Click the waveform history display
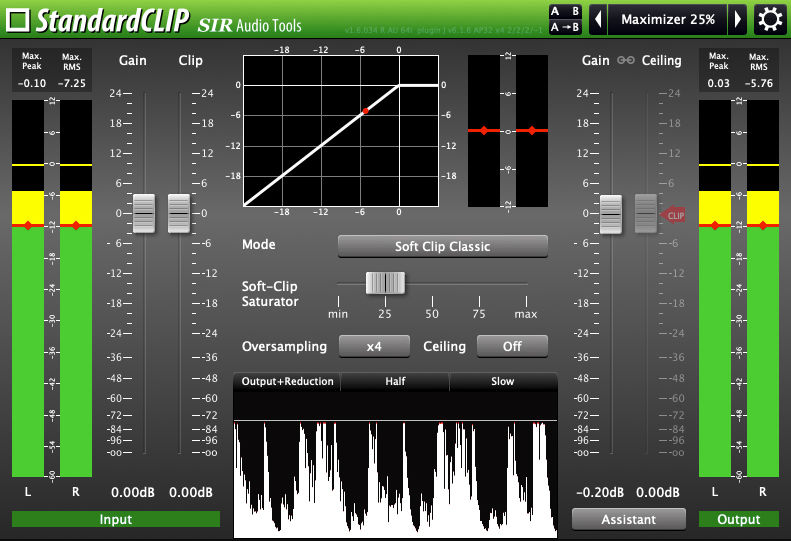 (x=396, y=464)
